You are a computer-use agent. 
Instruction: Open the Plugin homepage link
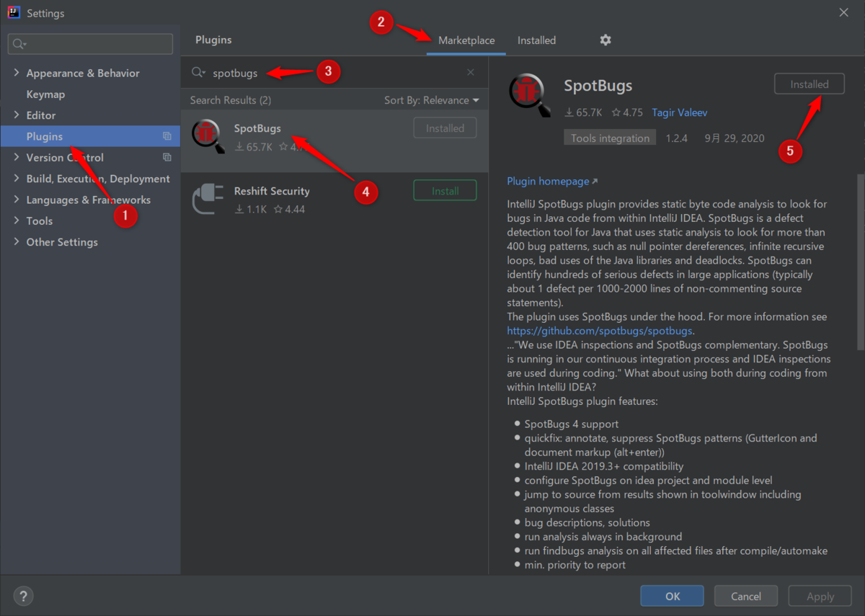[x=548, y=181]
